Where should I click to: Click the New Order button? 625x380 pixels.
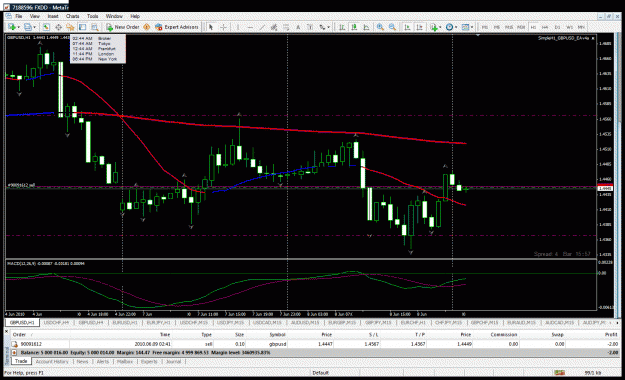click(122, 27)
